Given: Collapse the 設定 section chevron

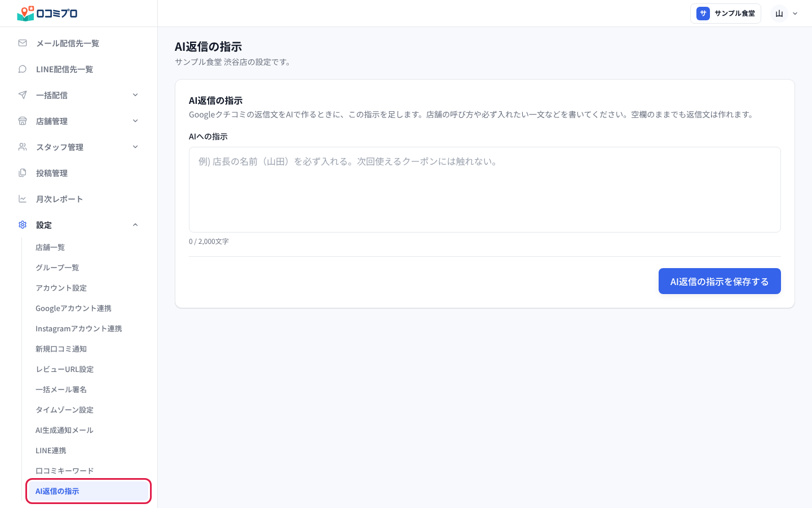Looking at the screenshot, I should pos(135,225).
